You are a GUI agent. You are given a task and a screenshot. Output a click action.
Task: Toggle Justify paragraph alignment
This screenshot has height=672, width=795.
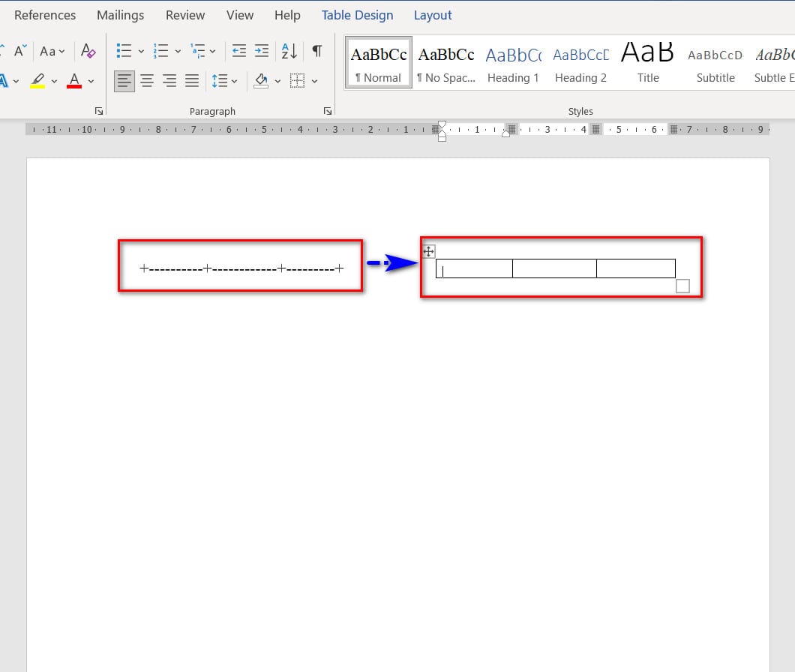pyautogui.click(x=192, y=80)
